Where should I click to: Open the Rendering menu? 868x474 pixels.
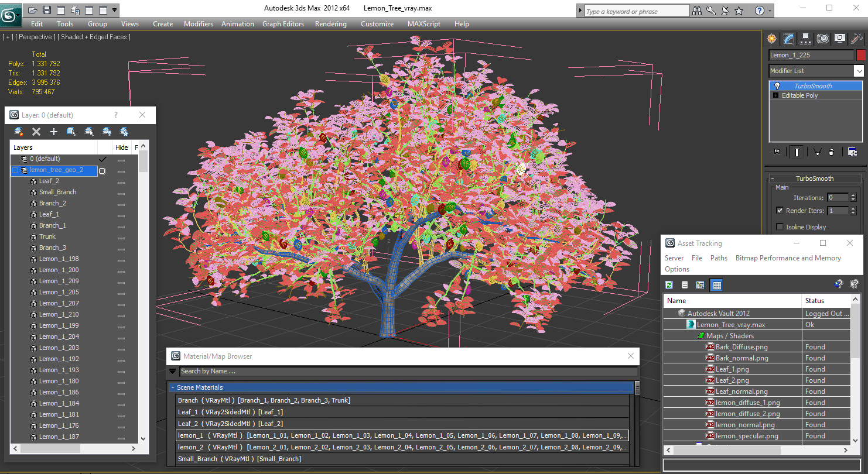[x=330, y=24]
